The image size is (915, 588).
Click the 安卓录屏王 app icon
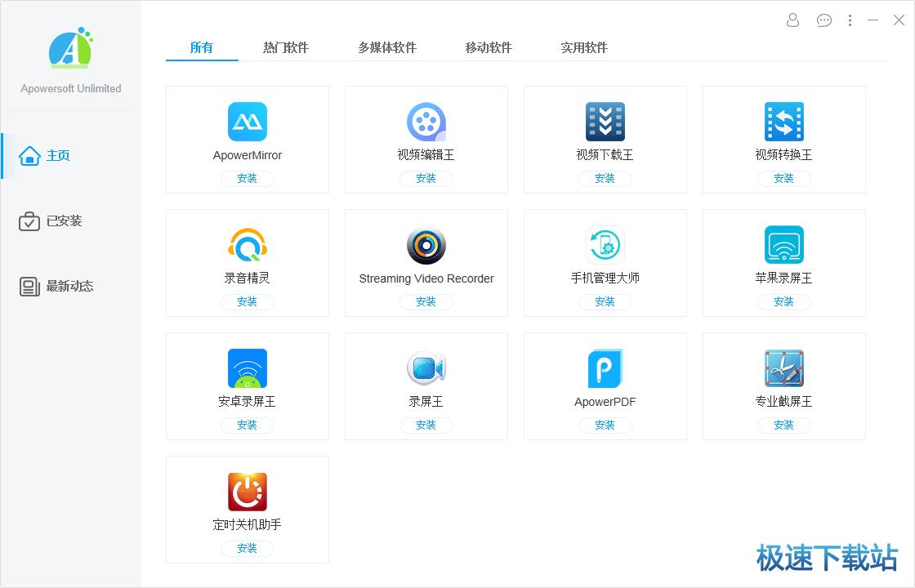tap(247, 367)
